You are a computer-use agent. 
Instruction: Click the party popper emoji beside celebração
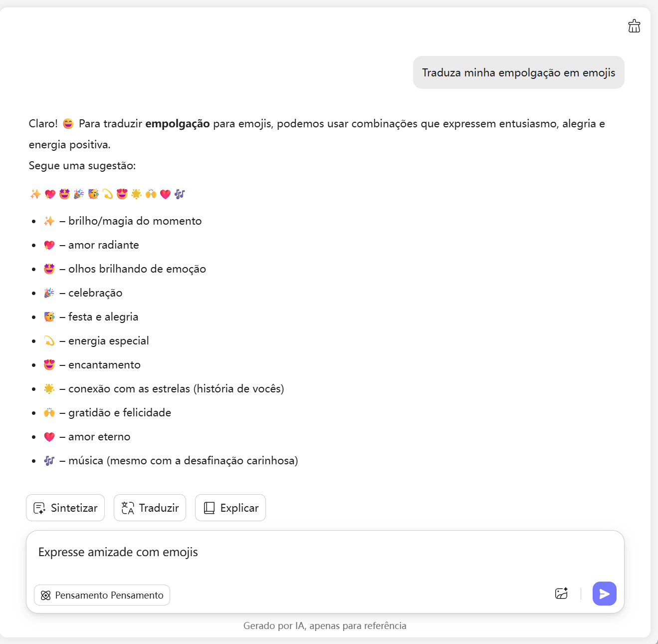coord(49,293)
